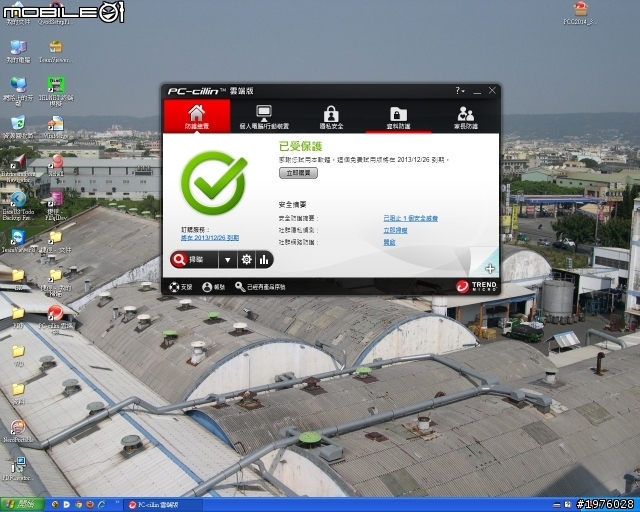Launch Firefox from the quick launch bar
The width and height of the screenshot is (640, 512).
(x=90, y=505)
